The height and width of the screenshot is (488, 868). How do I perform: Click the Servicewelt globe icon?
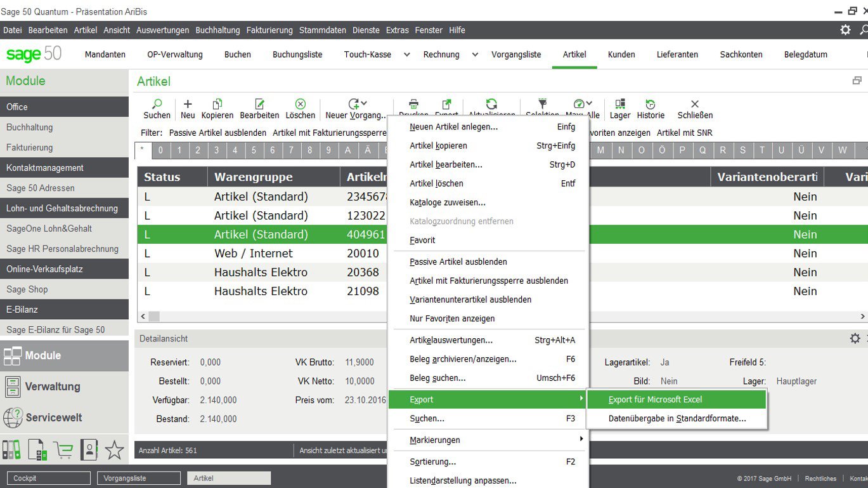(x=13, y=418)
